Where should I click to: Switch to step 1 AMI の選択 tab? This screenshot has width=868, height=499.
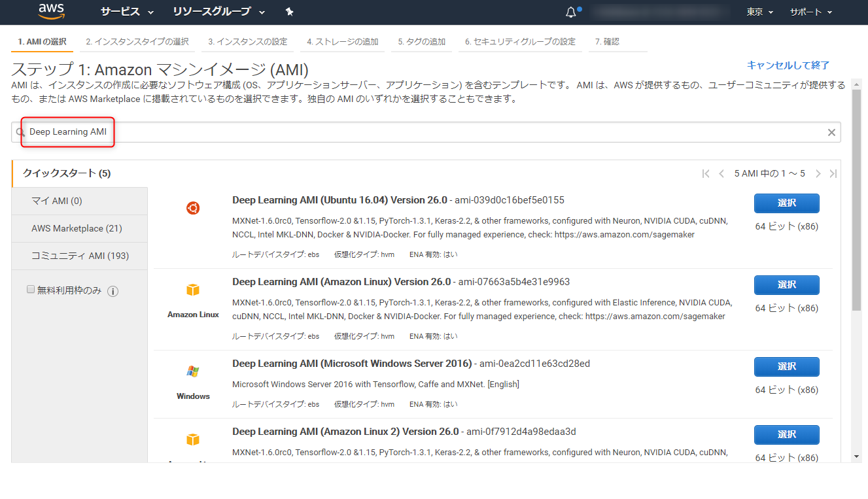pos(42,41)
